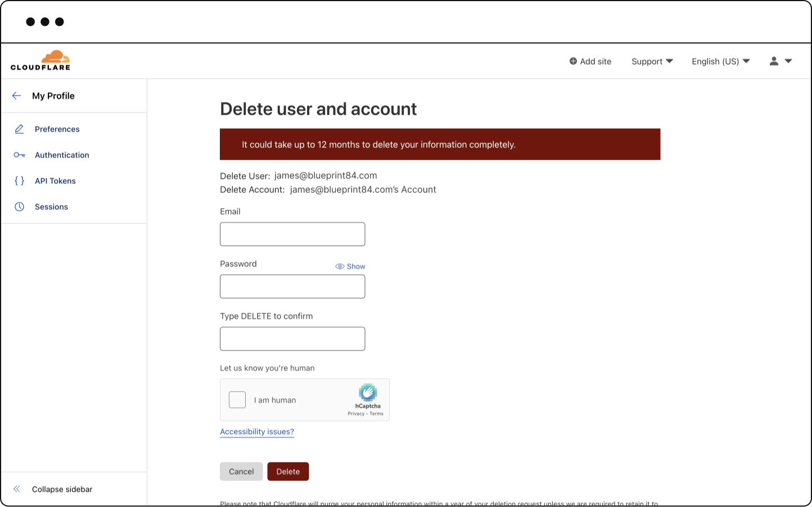Image resolution: width=812 pixels, height=507 pixels.
Task: Click the Delete user and account heading
Action: [318, 109]
